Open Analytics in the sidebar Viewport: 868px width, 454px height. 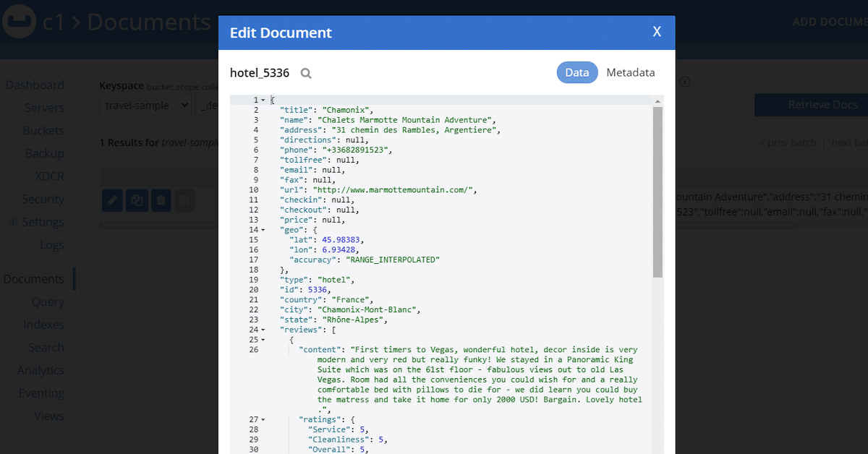point(41,370)
